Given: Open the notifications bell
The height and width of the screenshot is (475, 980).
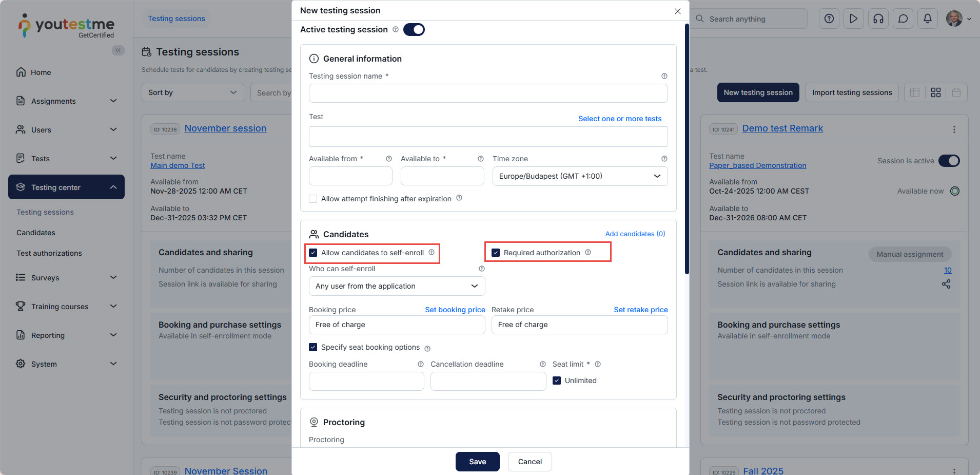Looking at the screenshot, I should pos(927,19).
